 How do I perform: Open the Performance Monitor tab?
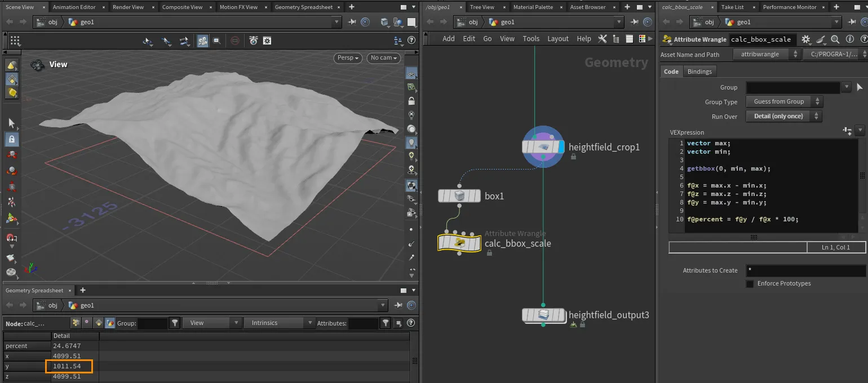[790, 7]
